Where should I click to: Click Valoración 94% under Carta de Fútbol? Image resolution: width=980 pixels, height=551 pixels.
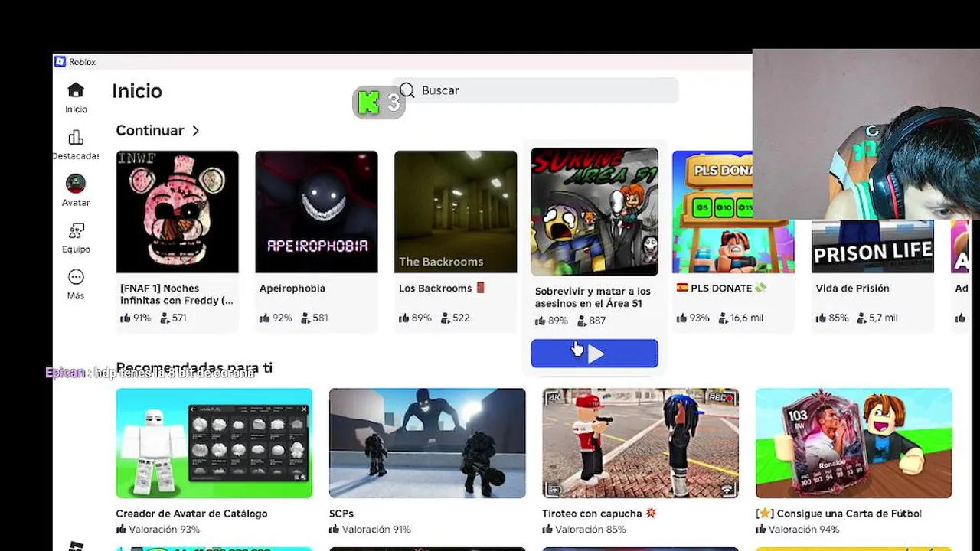[x=797, y=530]
